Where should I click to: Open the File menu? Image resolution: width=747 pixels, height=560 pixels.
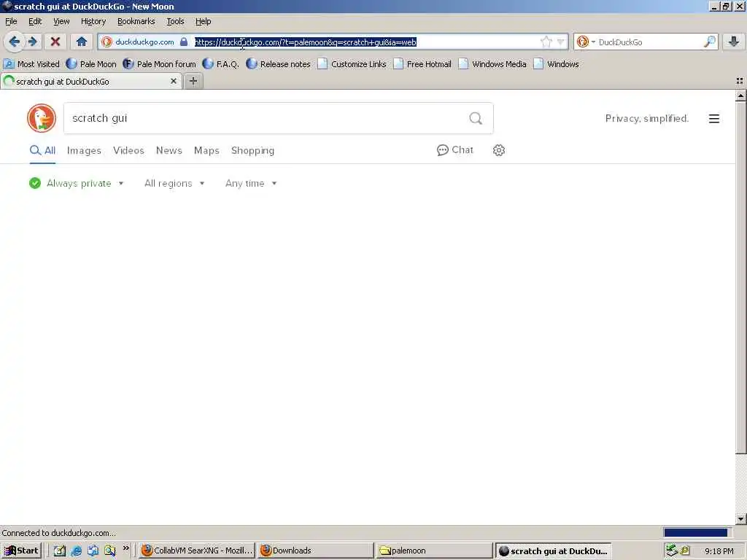click(11, 21)
